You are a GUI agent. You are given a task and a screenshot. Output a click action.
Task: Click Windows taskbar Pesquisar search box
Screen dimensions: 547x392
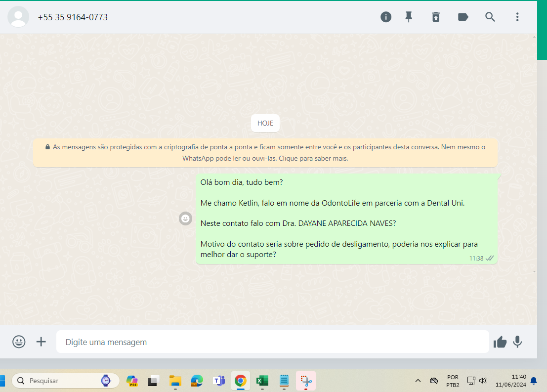point(66,381)
